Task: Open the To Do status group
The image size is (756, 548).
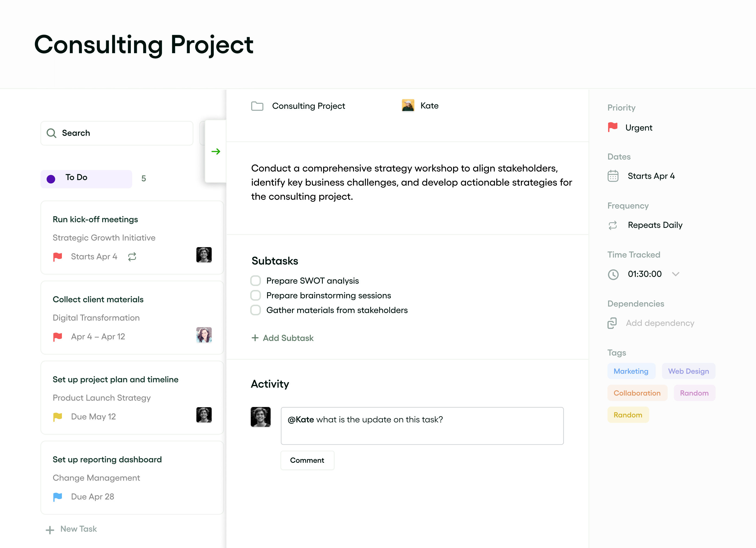Action: 86,178
